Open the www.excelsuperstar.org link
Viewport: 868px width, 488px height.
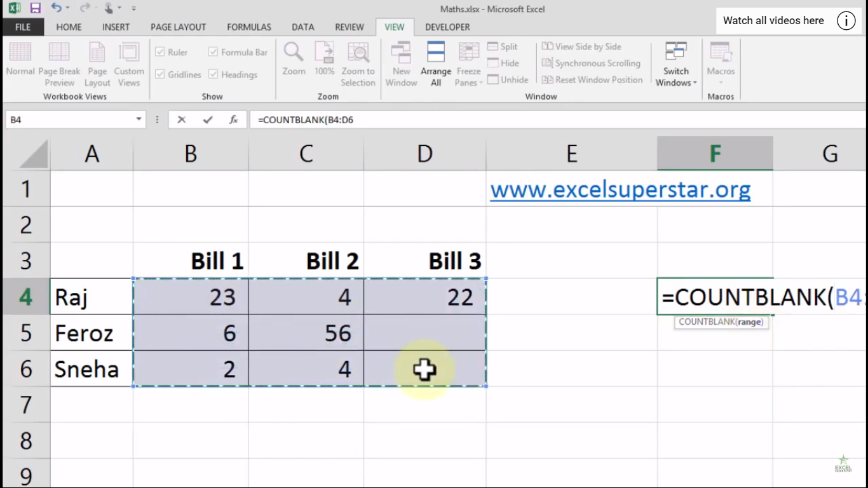coord(620,189)
